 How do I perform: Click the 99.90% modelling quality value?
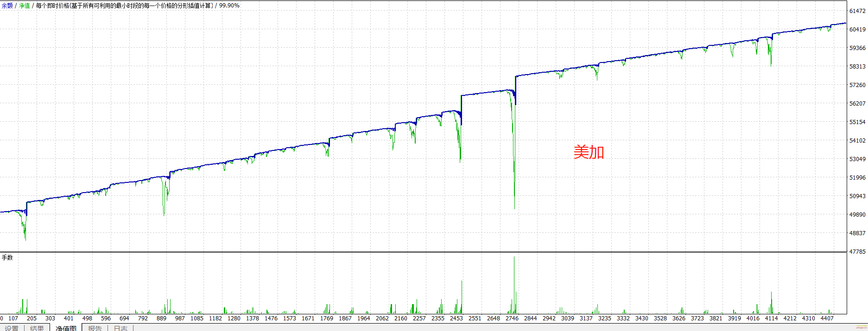coord(229,6)
